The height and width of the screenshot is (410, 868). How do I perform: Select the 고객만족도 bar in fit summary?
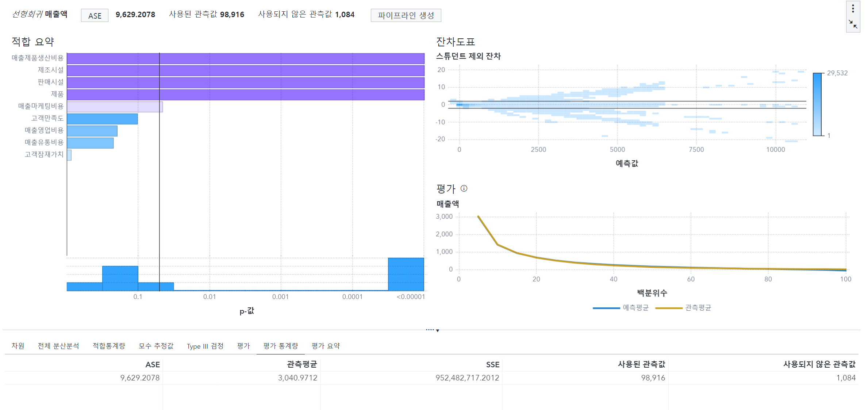[x=102, y=119]
